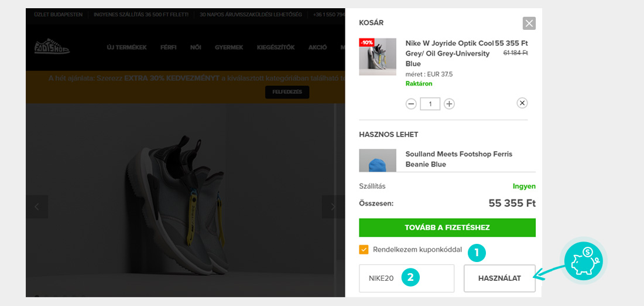The width and height of the screenshot is (644, 306).
Task: Click the Szállítás label
Action: 372,186
